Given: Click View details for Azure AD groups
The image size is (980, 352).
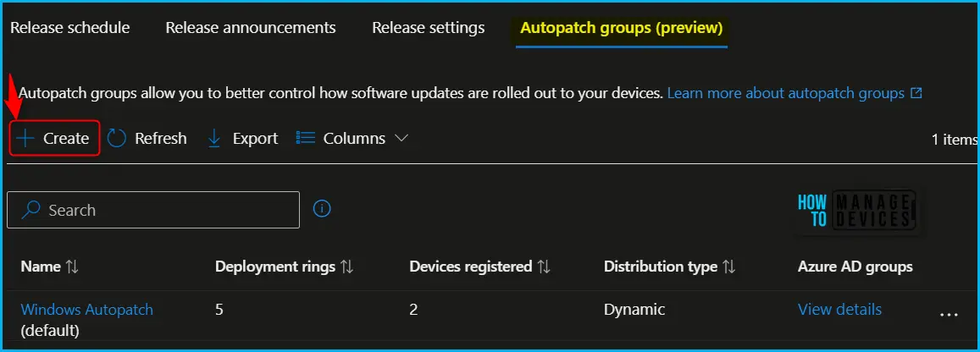Looking at the screenshot, I should (x=839, y=310).
